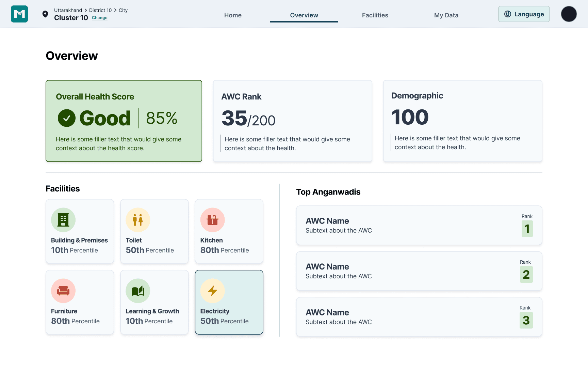Click the Toilet facility icon
The image size is (588, 385).
[138, 220]
